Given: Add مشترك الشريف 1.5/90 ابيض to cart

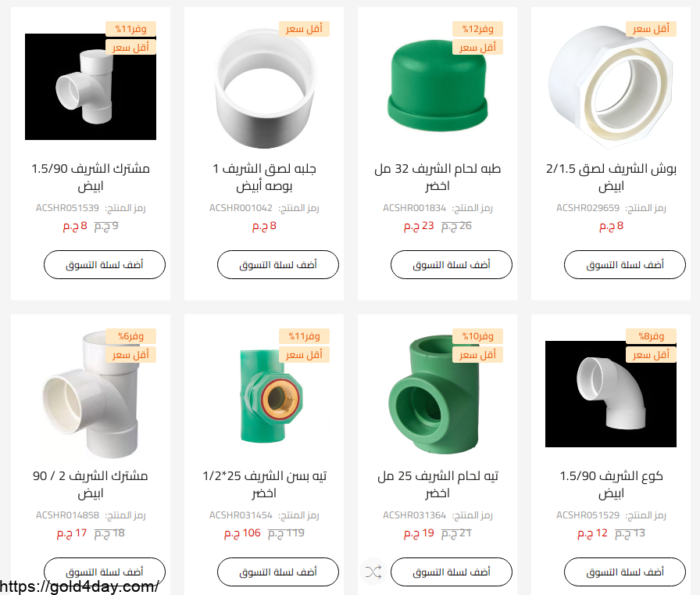Looking at the screenshot, I should (105, 264).
